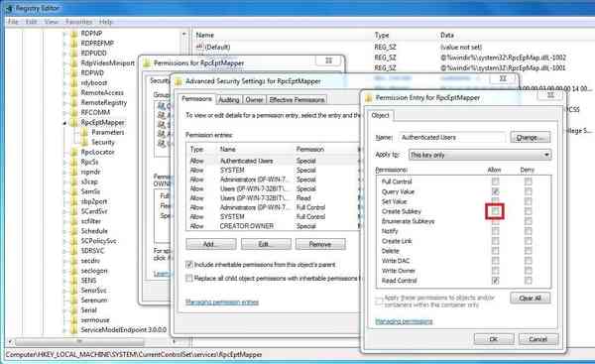Screen dimensions: 595x364
Task: Open the Favorites menu
Action: pyautogui.click(x=78, y=22)
